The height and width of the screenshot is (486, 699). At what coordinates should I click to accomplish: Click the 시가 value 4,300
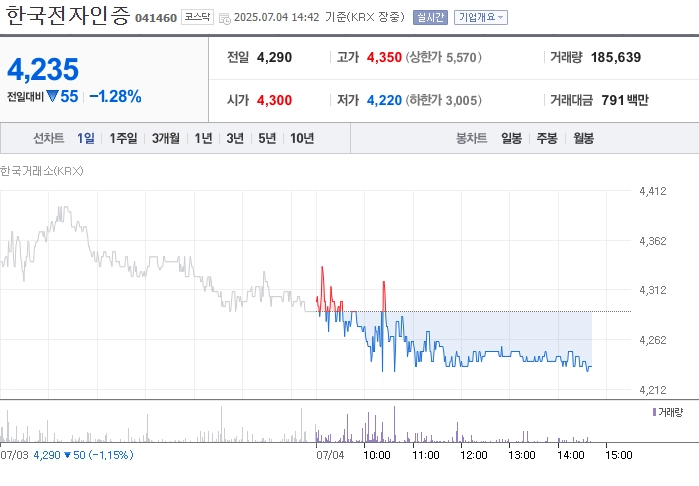pyautogui.click(x=275, y=100)
